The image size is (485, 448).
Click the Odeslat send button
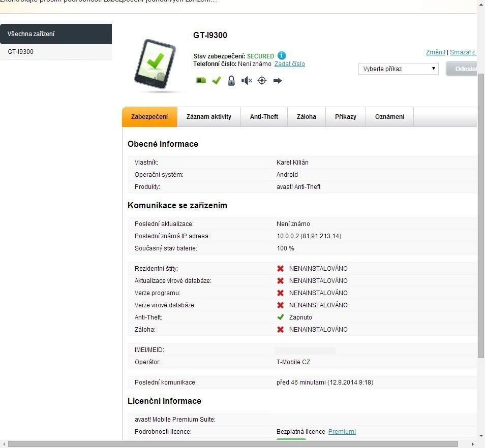(x=461, y=69)
